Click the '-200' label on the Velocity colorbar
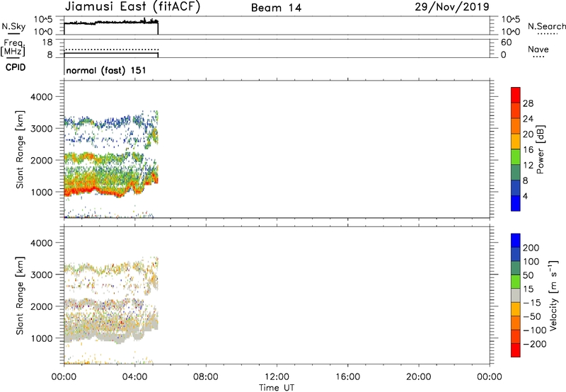566x392 pixels. click(x=534, y=344)
